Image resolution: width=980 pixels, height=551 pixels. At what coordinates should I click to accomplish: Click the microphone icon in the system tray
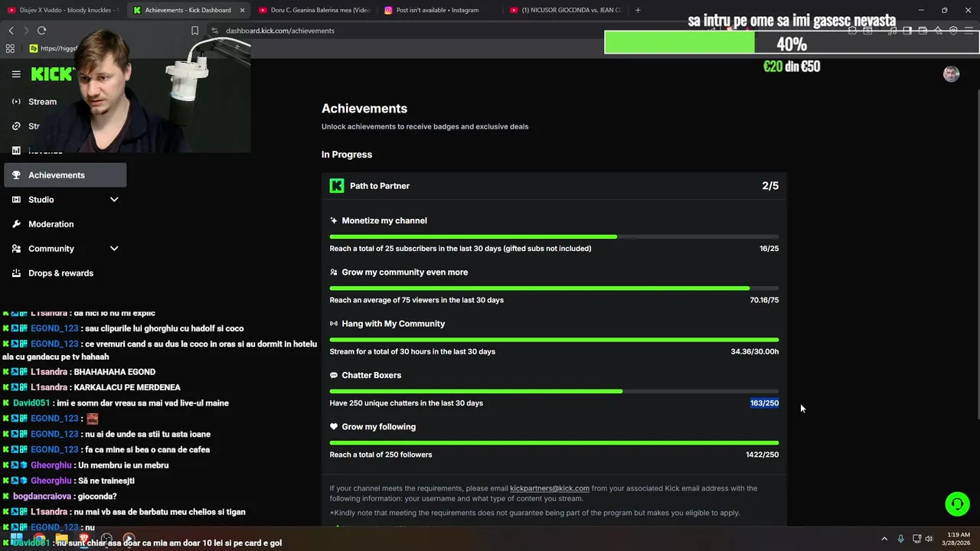(x=901, y=539)
